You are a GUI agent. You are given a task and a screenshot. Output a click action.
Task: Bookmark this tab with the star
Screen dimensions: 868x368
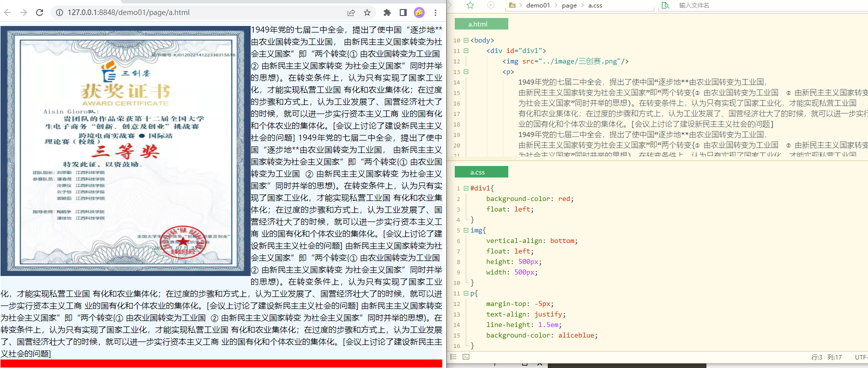point(367,12)
